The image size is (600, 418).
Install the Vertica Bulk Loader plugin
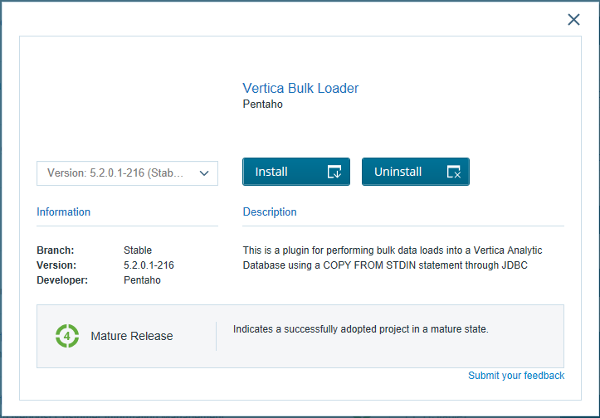[296, 172]
